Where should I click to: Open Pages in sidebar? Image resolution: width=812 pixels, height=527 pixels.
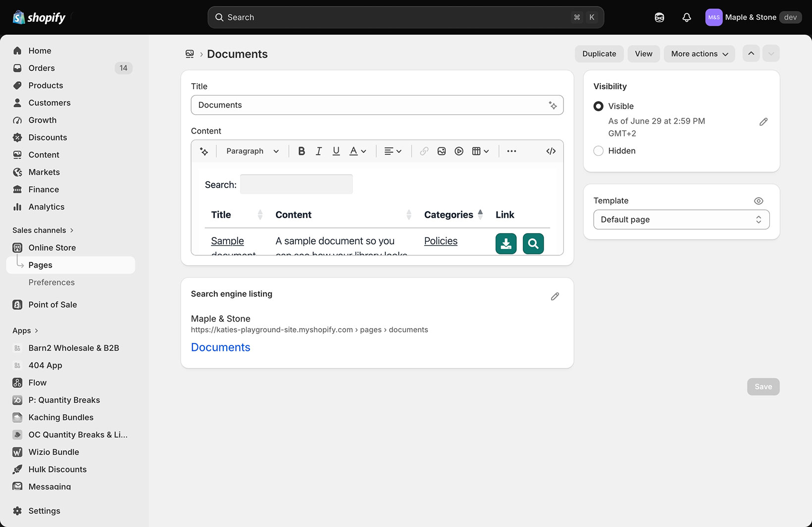point(71,265)
